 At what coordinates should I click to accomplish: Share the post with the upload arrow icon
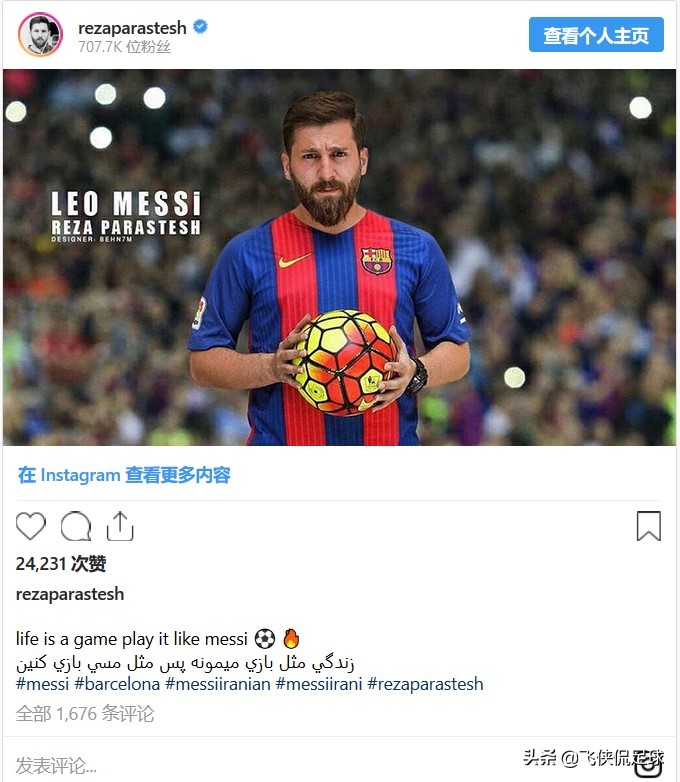coord(120,526)
